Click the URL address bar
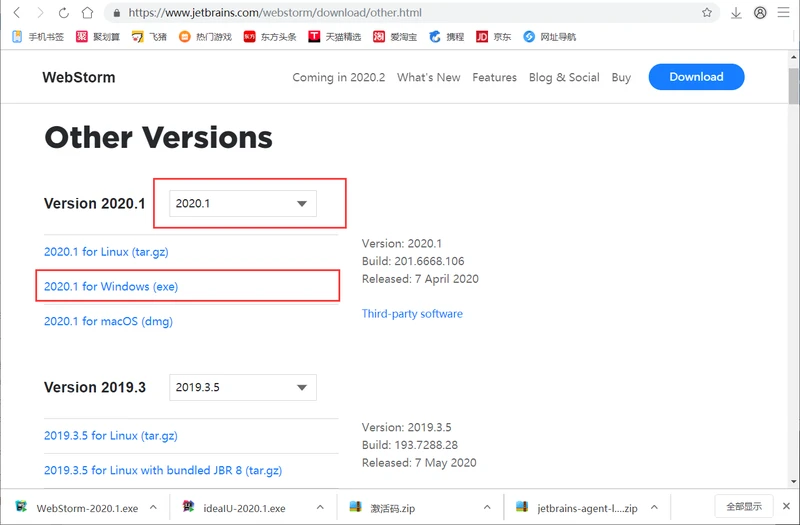This screenshot has height=525, width=800. coord(400,13)
